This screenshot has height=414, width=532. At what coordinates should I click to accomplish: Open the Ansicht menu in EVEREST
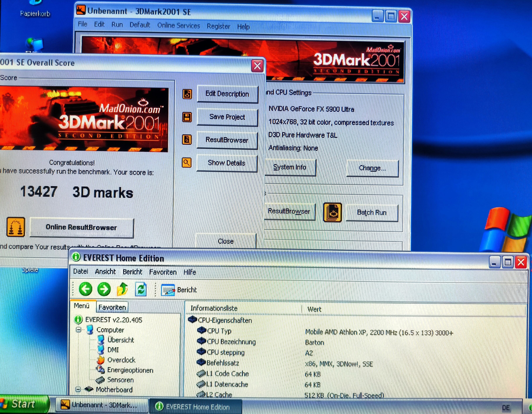click(x=105, y=272)
